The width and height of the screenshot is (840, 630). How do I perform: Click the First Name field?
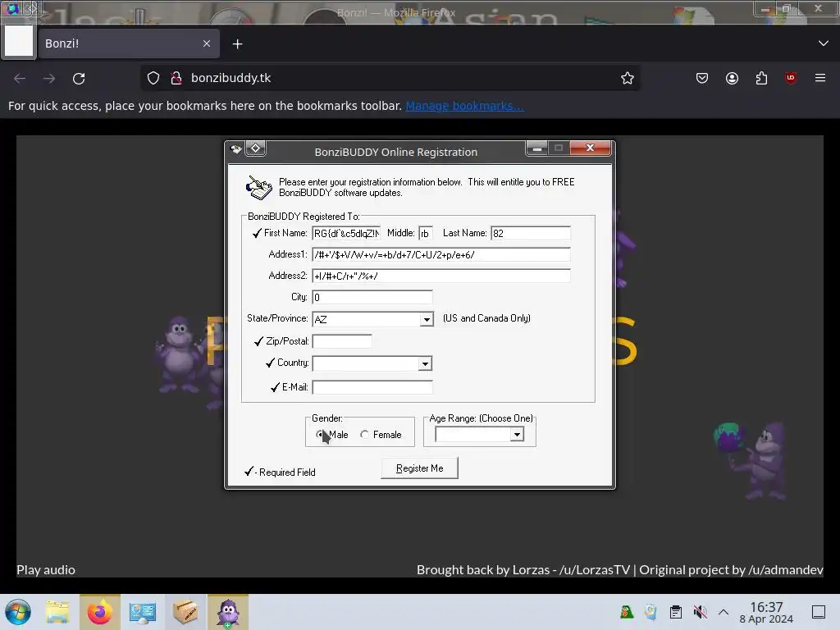[x=346, y=233]
